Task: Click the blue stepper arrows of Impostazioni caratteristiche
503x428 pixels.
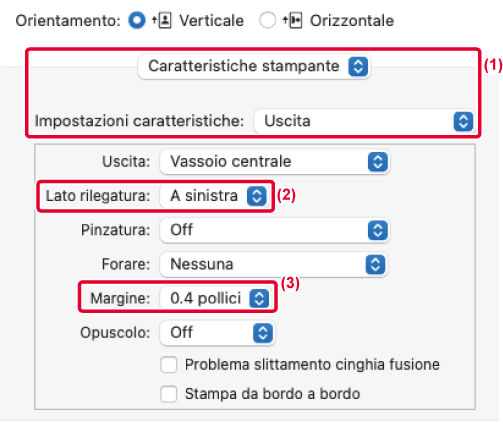Action: coord(463,121)
